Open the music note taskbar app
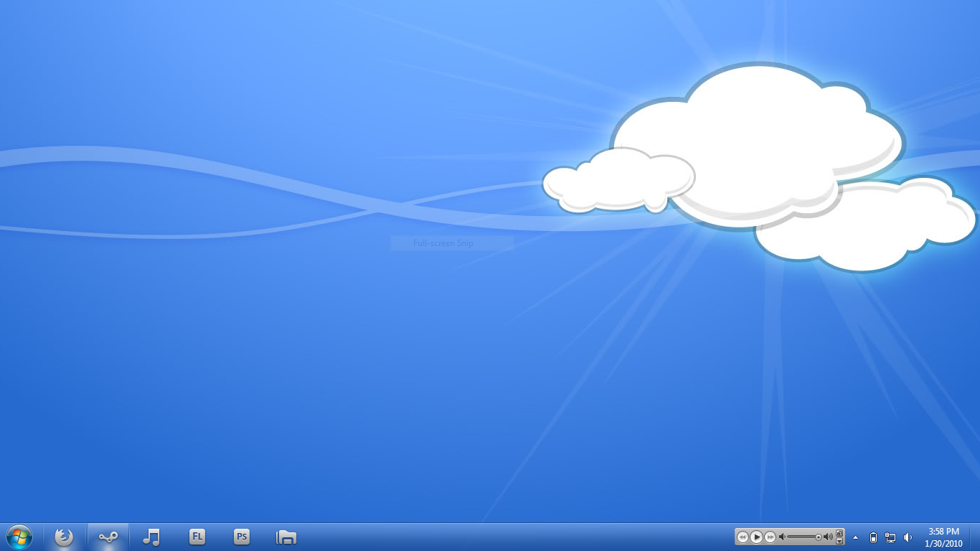The height and width of the screenshot is (551, 980). coord(151,537)
